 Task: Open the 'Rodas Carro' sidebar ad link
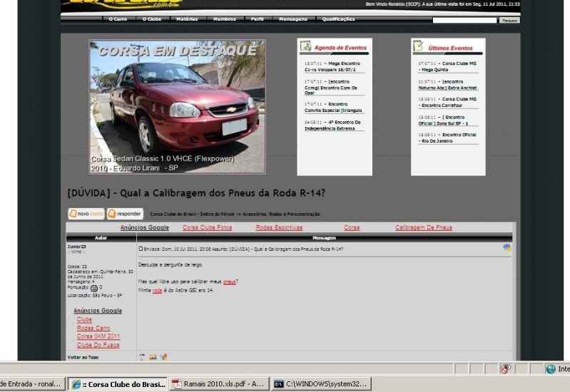click(x=93, y=328)
